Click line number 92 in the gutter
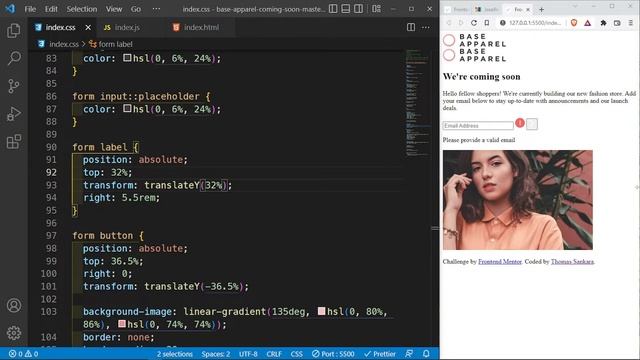The width and height of the screenshot is (640, 360). click(x=51, y=172)
